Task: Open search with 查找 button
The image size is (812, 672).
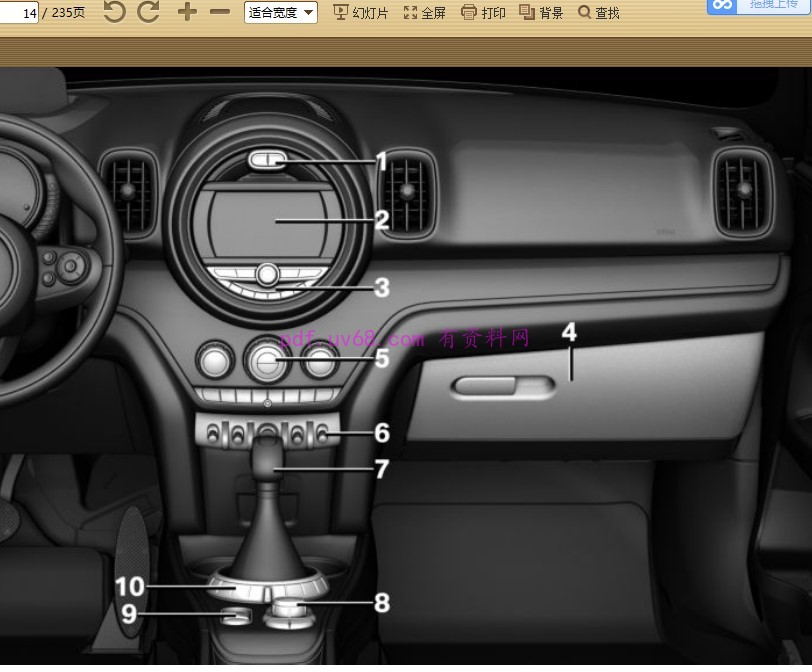Action: click(599, 12)
